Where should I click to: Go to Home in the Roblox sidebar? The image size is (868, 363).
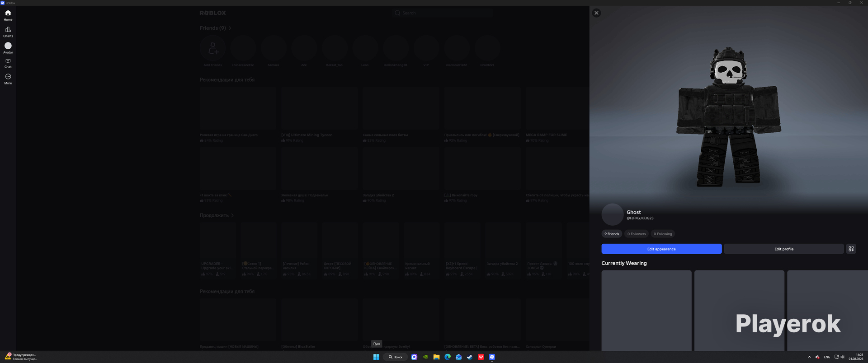[x=8, y=15]
